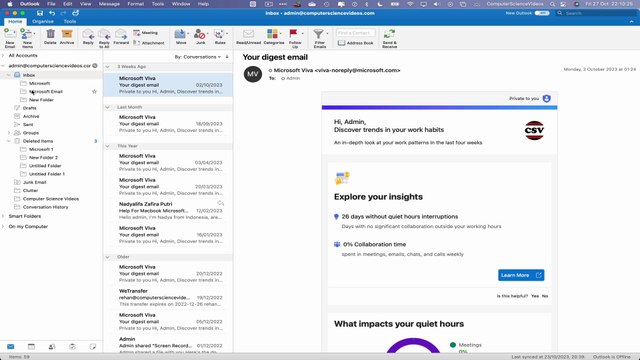The width and height of the screenshot is (640, 360).
Task: Open email from Admin dated 01/12/2022
Action: pyautogui.click(x=168, y=344)
